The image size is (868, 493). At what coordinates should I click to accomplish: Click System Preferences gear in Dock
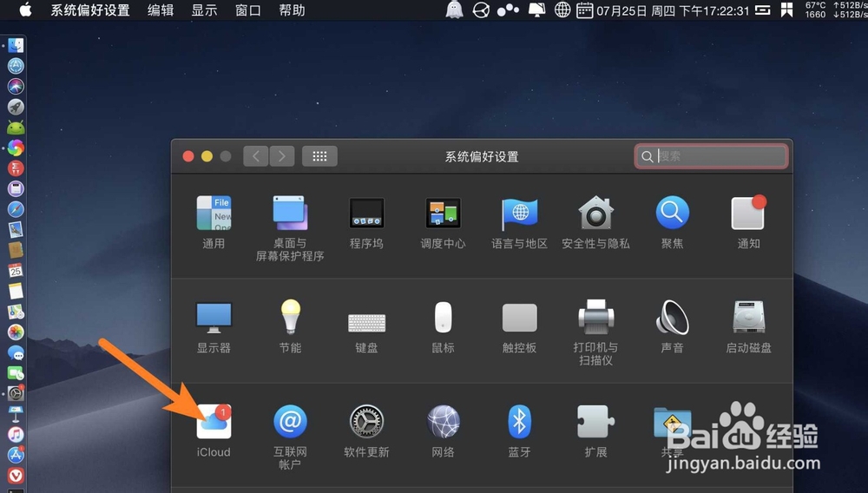pos(16,393)
